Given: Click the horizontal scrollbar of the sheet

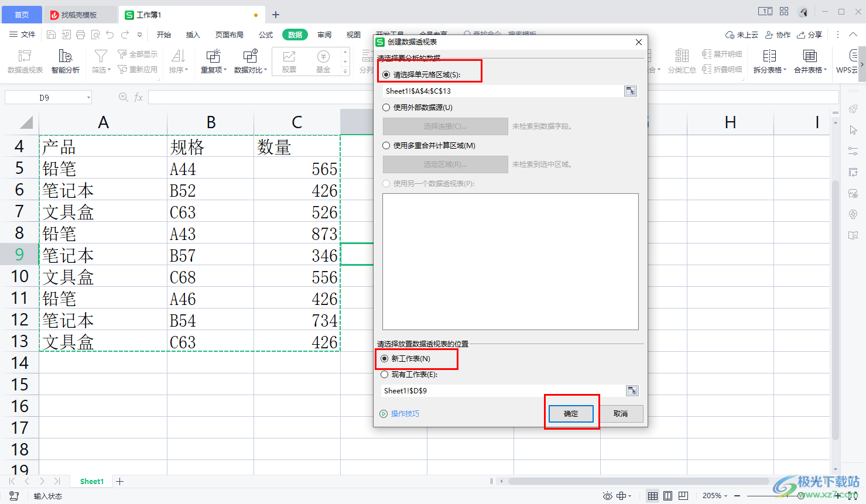Looking at the screenshot, I should click(638, 481).
